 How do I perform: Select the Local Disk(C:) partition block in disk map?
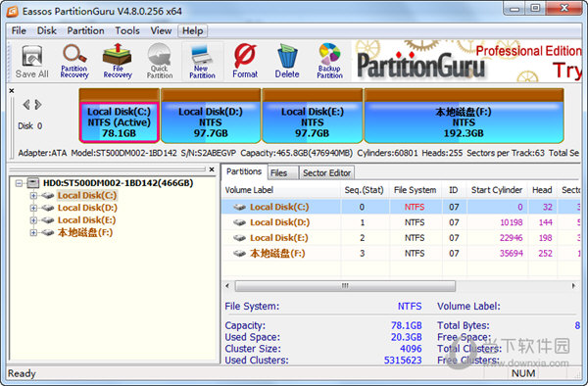[120, 116]
